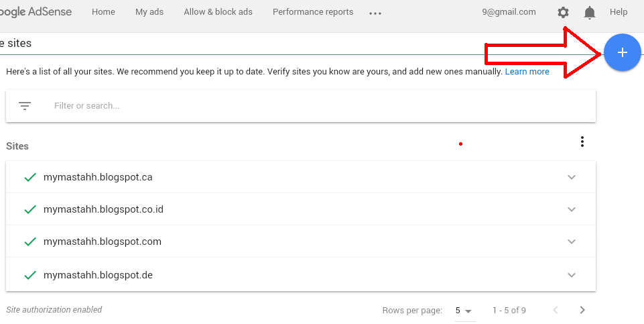Open the settings gear icon
This screenshot has height=324, width=644.
click(563, 12)
